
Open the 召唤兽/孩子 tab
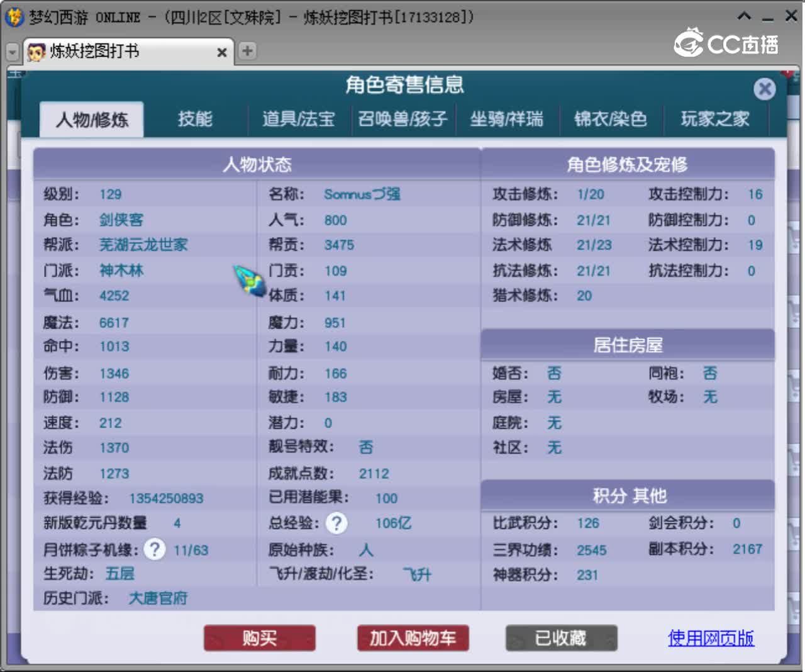click(x=402, y=119)
